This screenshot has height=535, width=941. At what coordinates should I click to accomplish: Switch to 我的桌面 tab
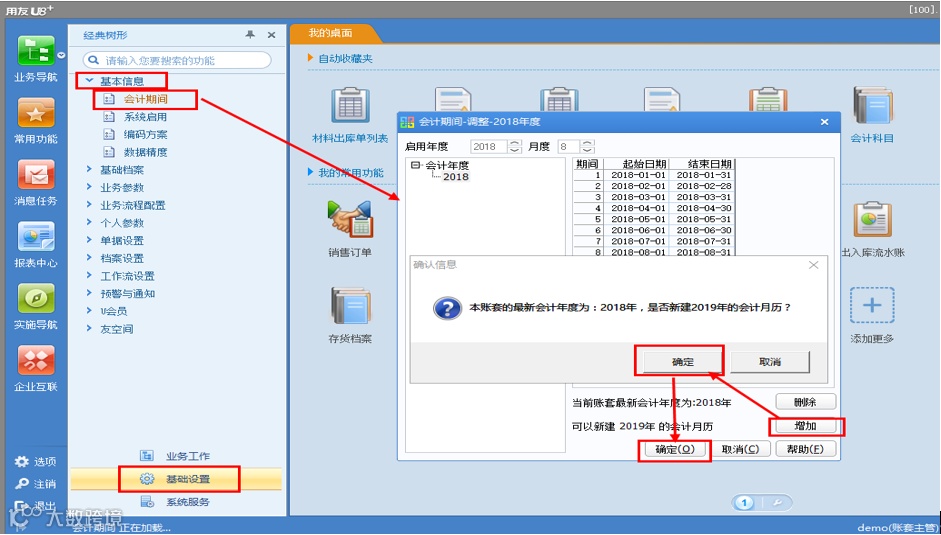coord(331,33)
